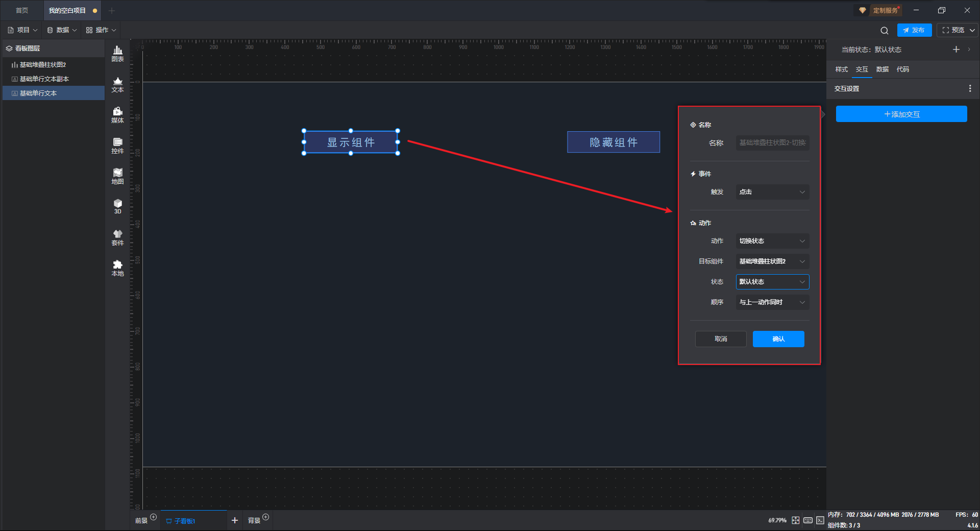Click the three-dot menu in 交互设置
Screen dimensions: 980x531
click(970, 89)
